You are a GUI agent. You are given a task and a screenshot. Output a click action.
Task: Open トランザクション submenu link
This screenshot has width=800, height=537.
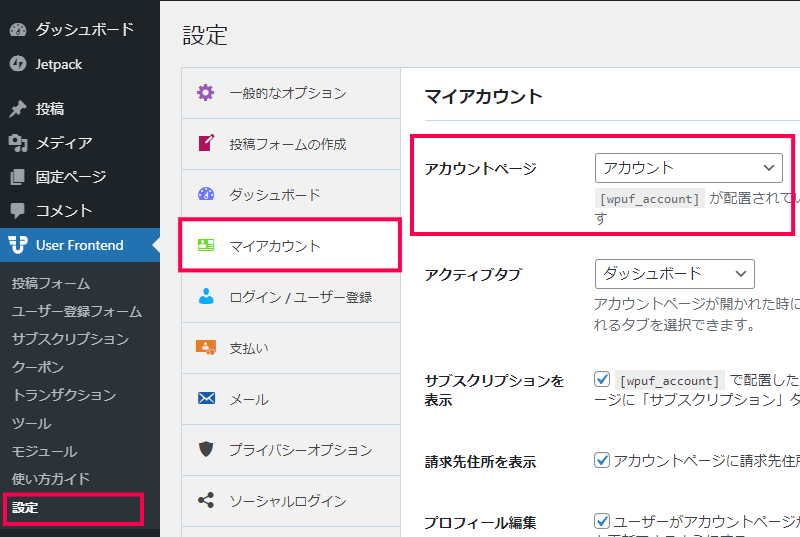coord(64,395)
